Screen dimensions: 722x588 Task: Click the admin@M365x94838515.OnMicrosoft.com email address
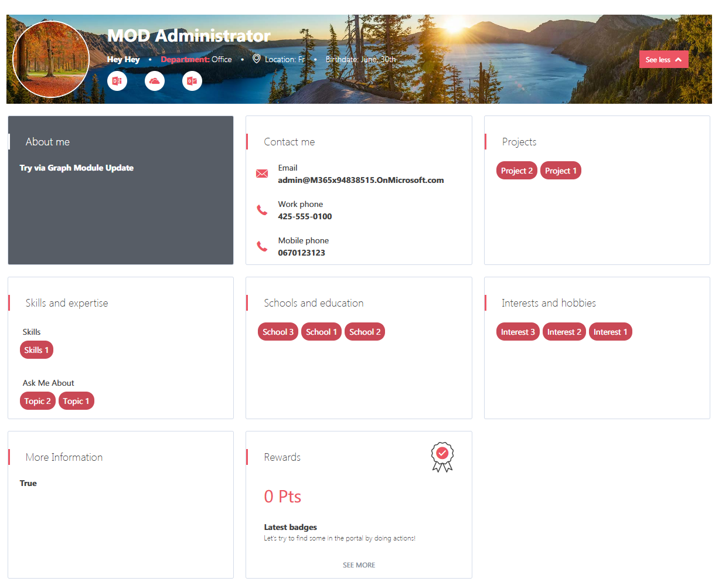[361, 180]
